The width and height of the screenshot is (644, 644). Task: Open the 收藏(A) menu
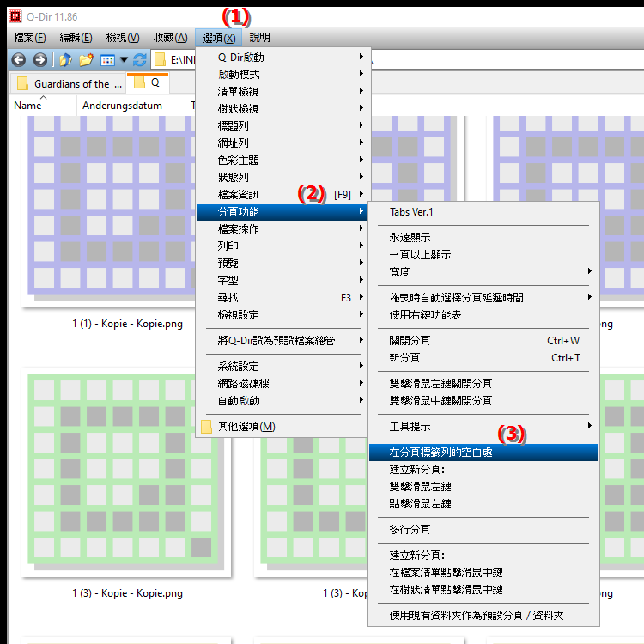pos(171,38)
